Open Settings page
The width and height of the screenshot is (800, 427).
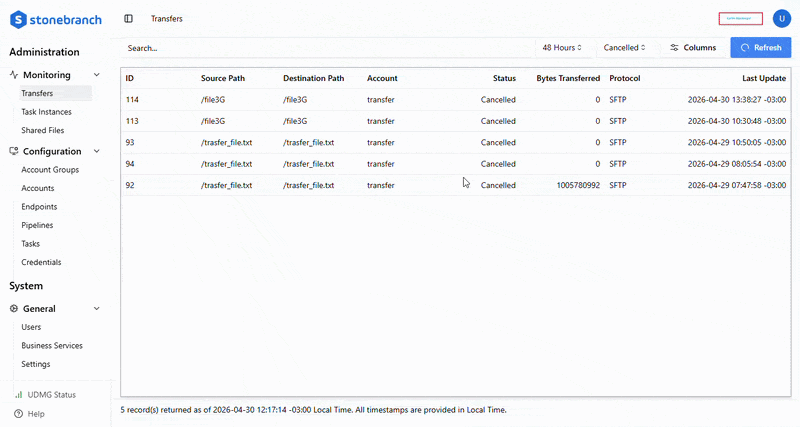[36, 364]
